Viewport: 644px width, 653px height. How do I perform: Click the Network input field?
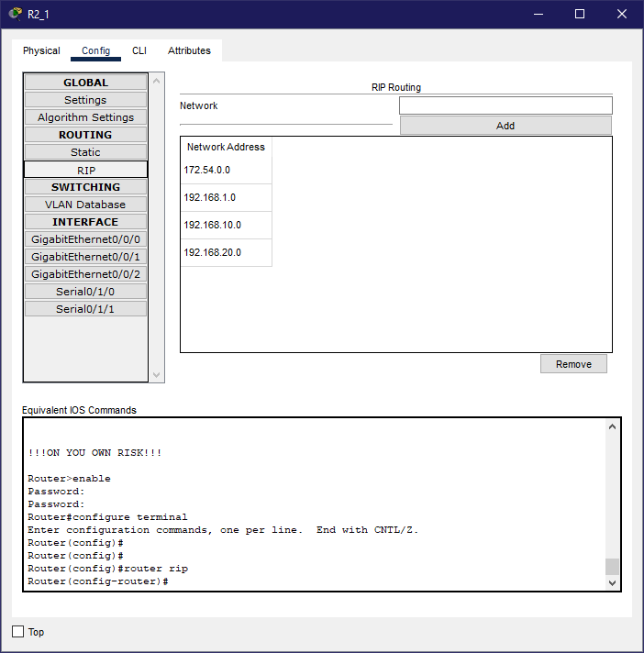pos(505,105)
